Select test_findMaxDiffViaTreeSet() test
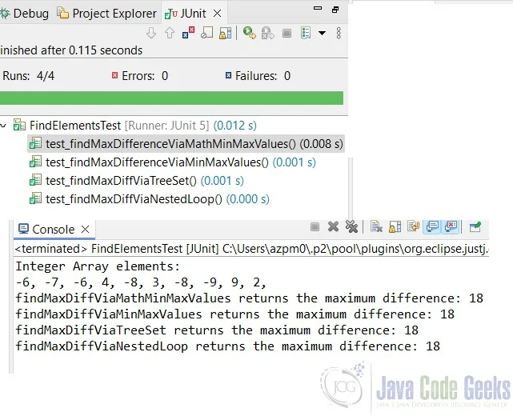The height and width of the screenshot is (420, 513). (136, 181)
